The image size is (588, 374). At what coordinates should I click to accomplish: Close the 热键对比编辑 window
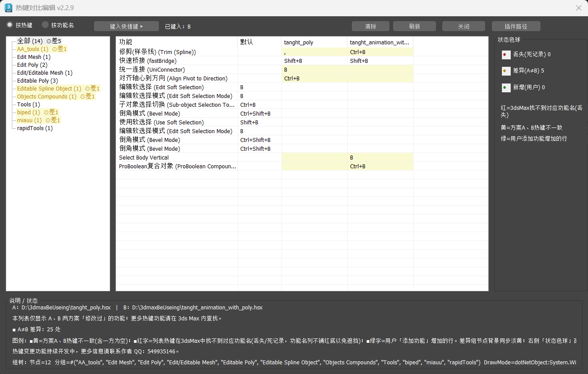579,8
